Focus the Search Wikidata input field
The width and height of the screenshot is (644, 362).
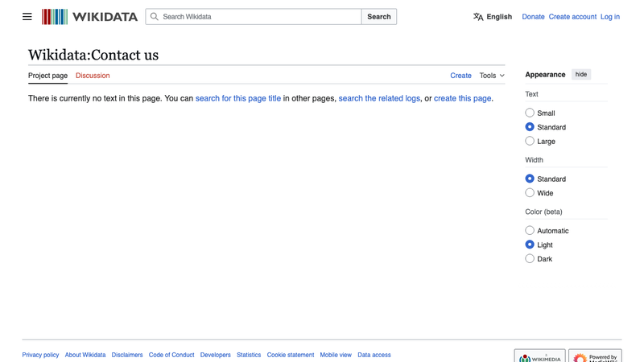coord(254,17)
